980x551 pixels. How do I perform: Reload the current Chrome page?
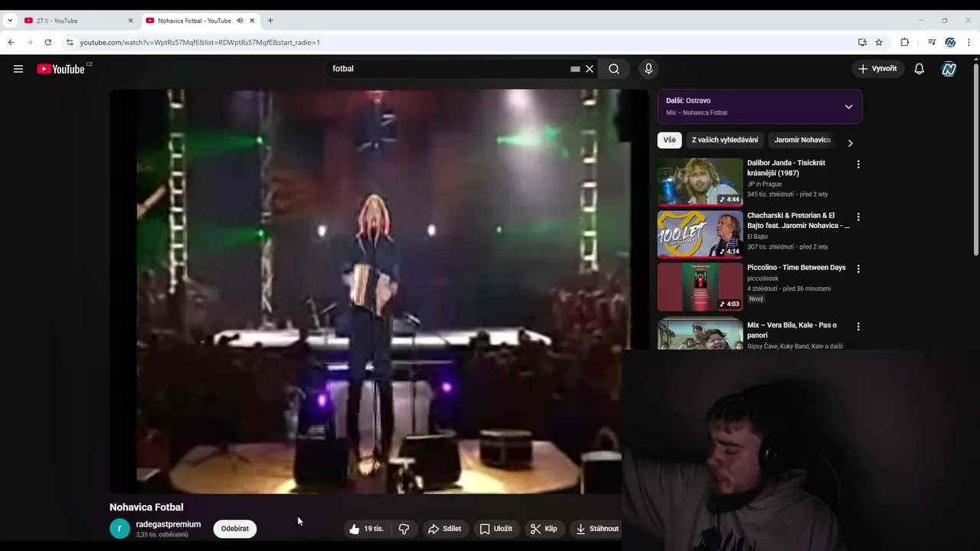[x=48, y=42]
